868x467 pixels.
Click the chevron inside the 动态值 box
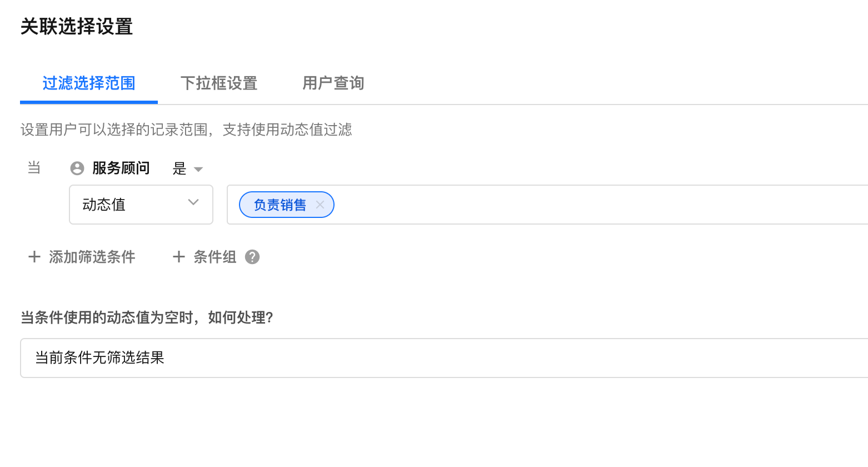click(193, 202)
